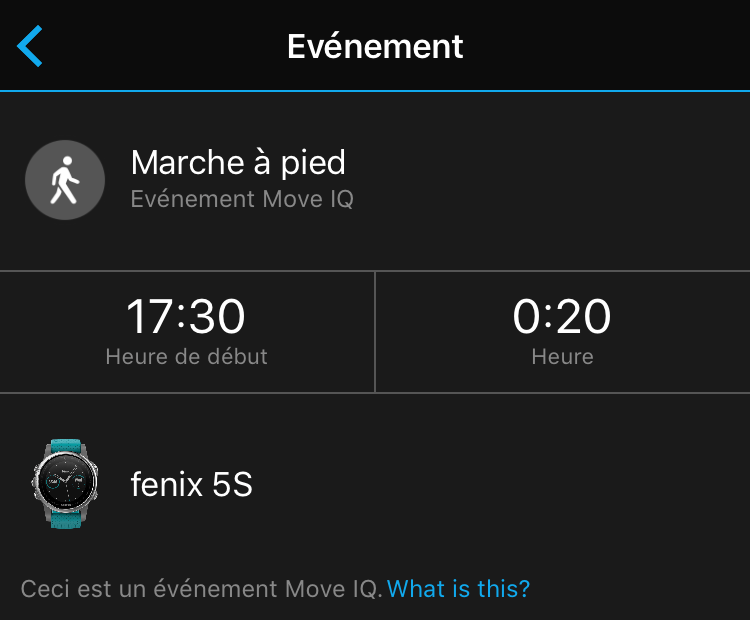Tap the turquoise watch band at top

(x=64, y=447)
